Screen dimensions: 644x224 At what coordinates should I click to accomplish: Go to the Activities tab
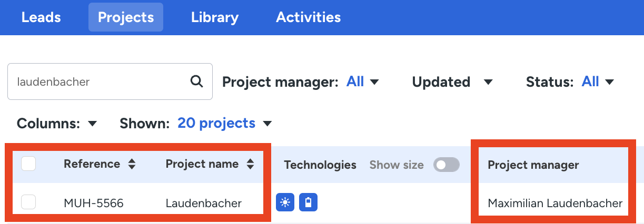308,17
